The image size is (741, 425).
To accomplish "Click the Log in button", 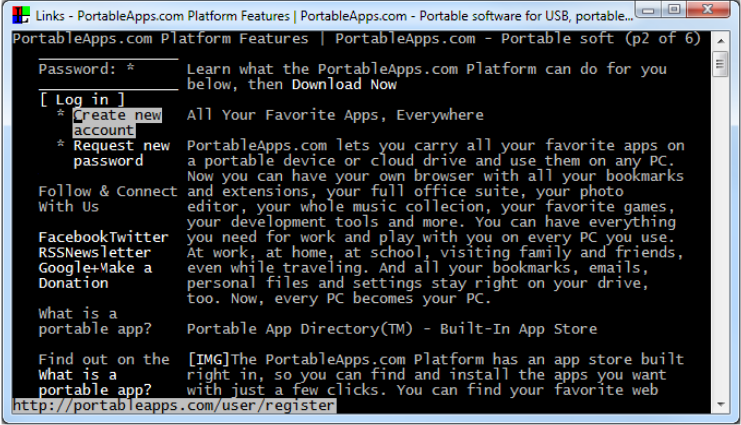I will click(82, 100).
